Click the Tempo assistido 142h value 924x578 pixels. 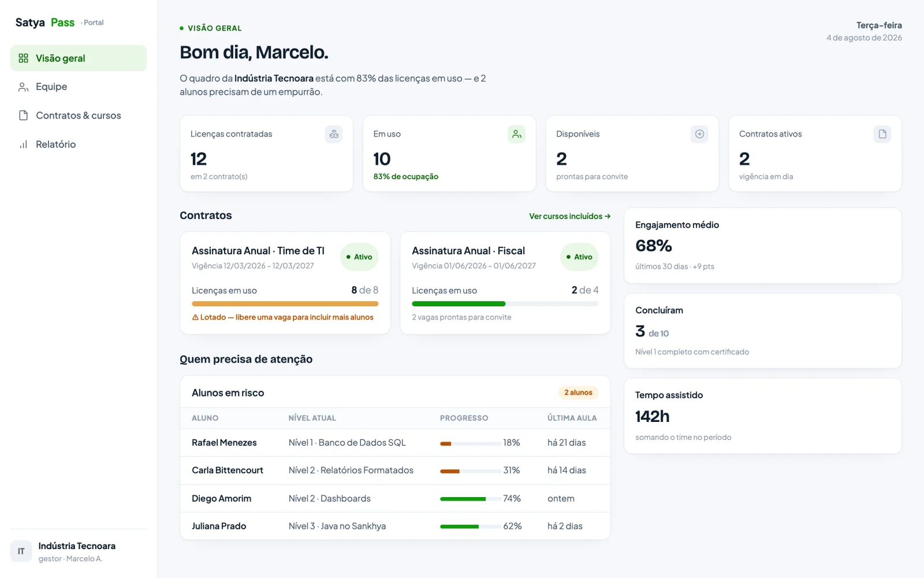click(x=653, y=416)
